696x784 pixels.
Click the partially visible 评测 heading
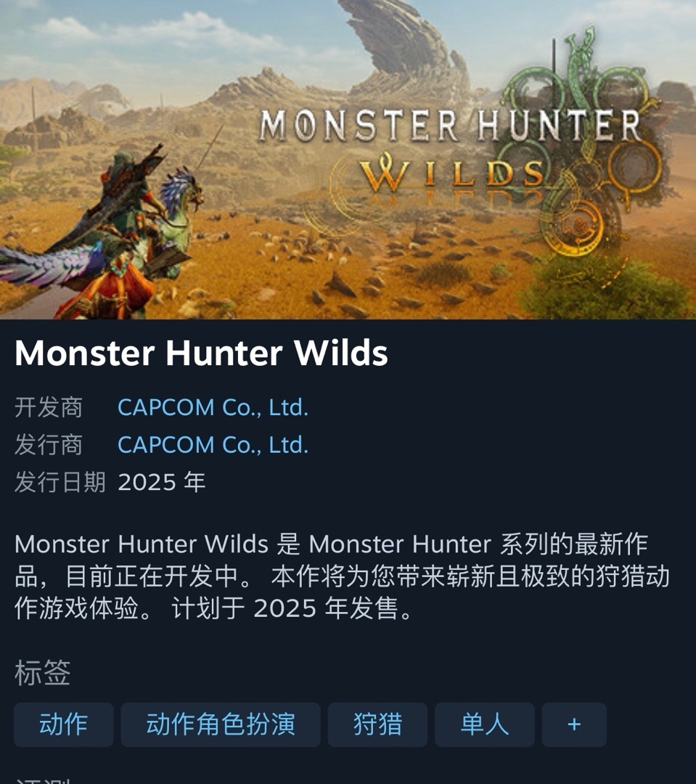[43, 780]
